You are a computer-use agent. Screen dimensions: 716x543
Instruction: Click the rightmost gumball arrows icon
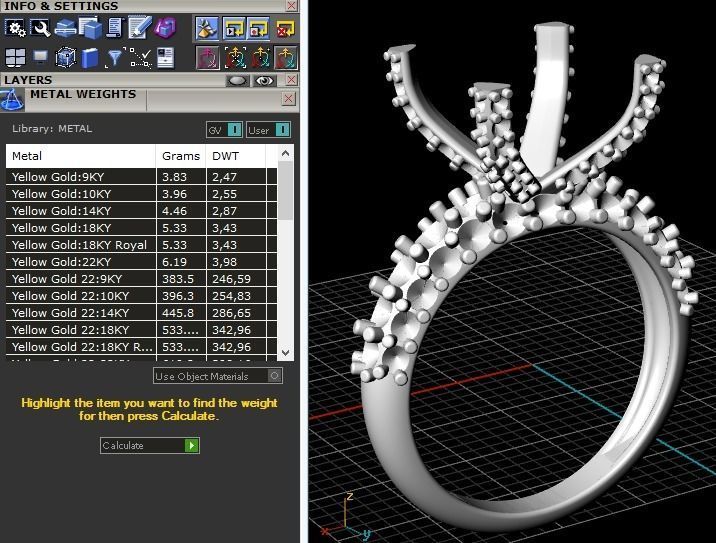286,58
